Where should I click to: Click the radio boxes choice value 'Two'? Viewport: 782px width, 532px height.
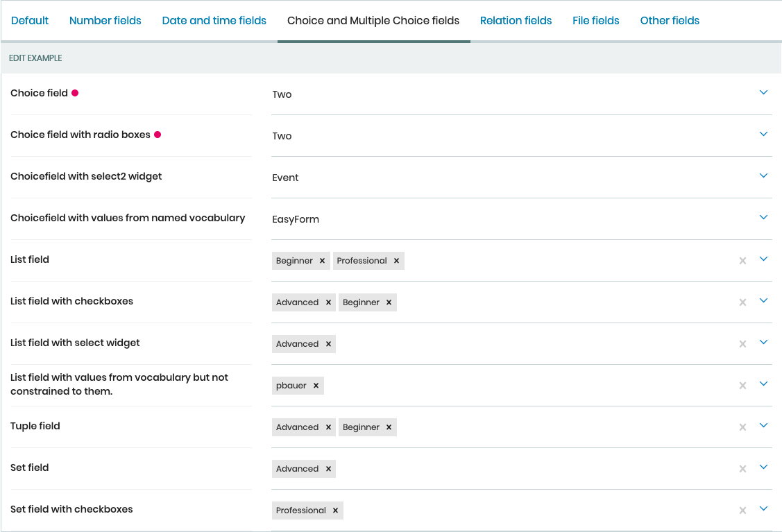point(282,136)
